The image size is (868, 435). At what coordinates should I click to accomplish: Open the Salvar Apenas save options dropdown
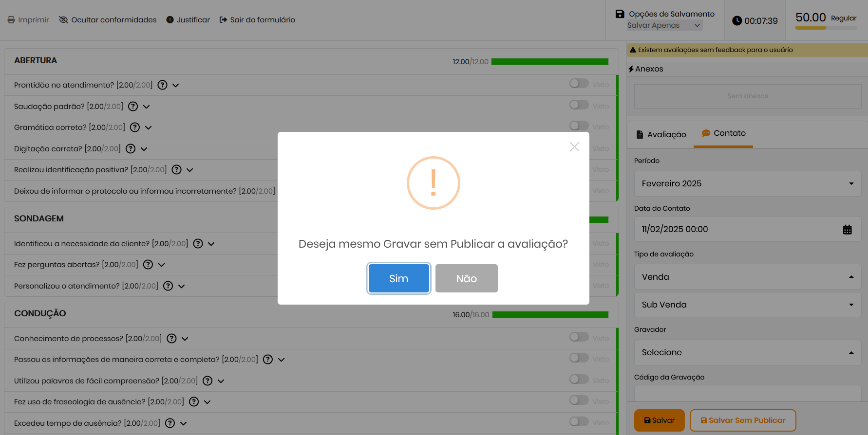664,25
